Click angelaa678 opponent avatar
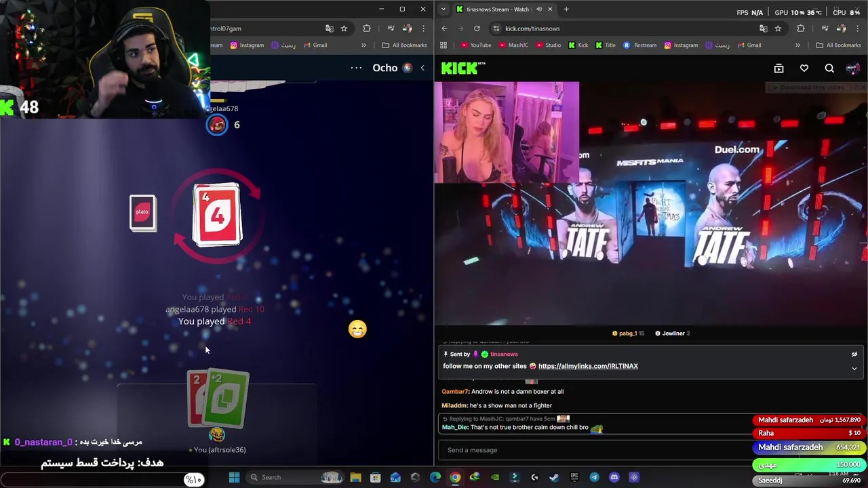The image size is (868, 488). [217, 125]
